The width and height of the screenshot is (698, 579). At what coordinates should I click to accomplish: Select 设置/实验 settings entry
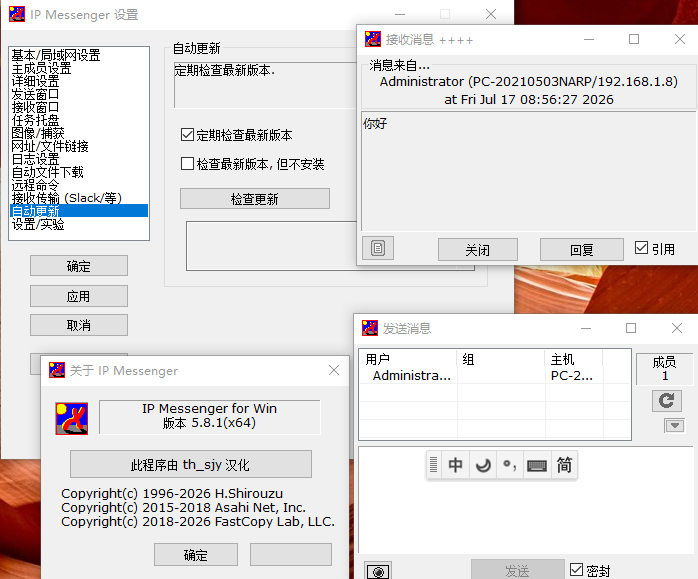point(79,224)
